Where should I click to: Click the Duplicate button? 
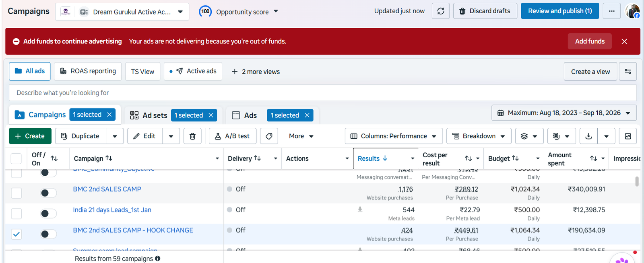[x=80, y=136]
